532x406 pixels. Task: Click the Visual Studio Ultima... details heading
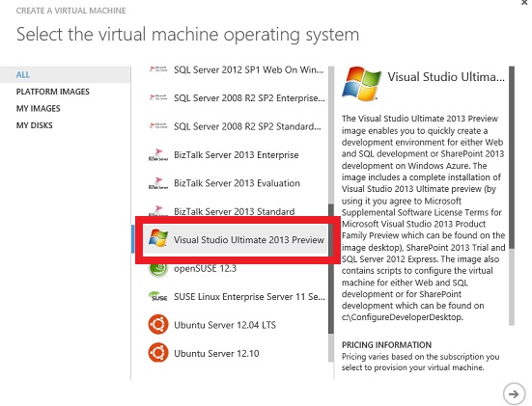pyautogui.click(x=446, y=77)
